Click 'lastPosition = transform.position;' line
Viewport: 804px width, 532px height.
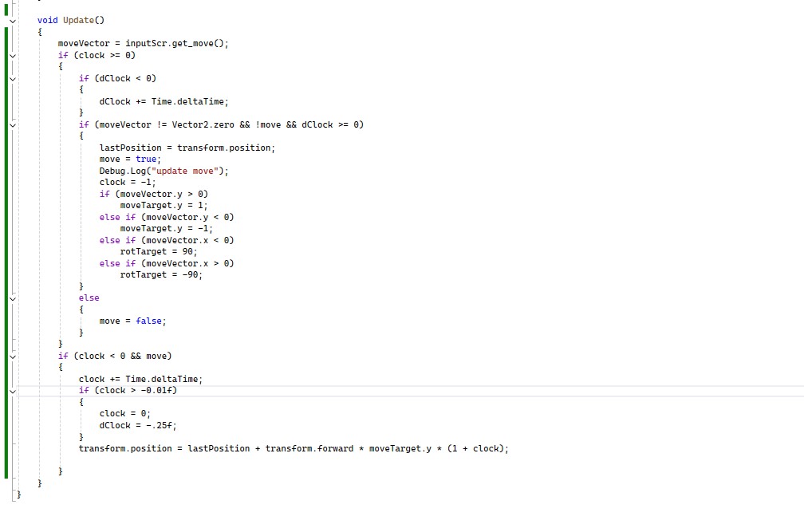pyautogui.click(x=187, y=148)
